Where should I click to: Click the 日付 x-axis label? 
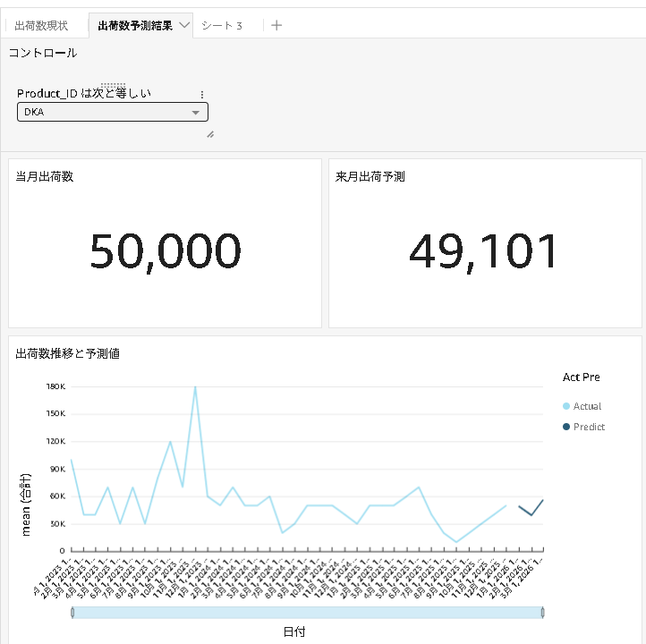(294, 631)
